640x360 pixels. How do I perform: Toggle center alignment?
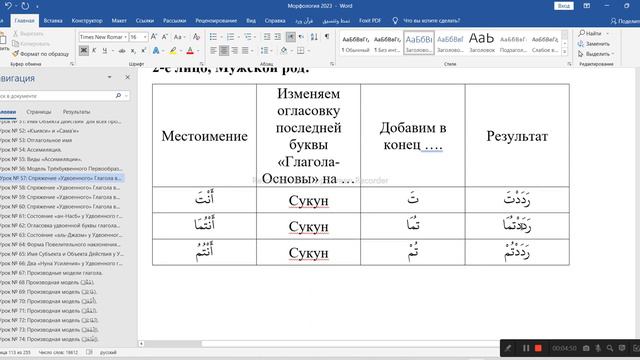click(x=224, y=51)
